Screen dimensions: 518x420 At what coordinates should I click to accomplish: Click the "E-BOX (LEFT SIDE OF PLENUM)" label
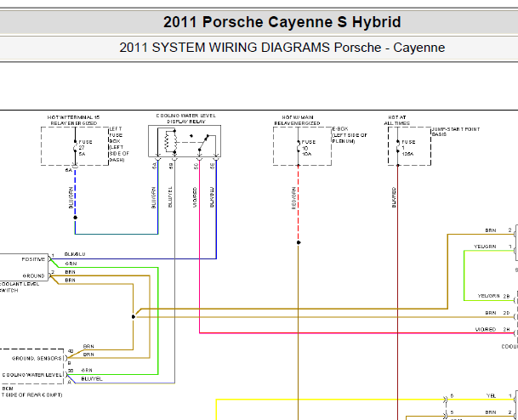point(350,135)
